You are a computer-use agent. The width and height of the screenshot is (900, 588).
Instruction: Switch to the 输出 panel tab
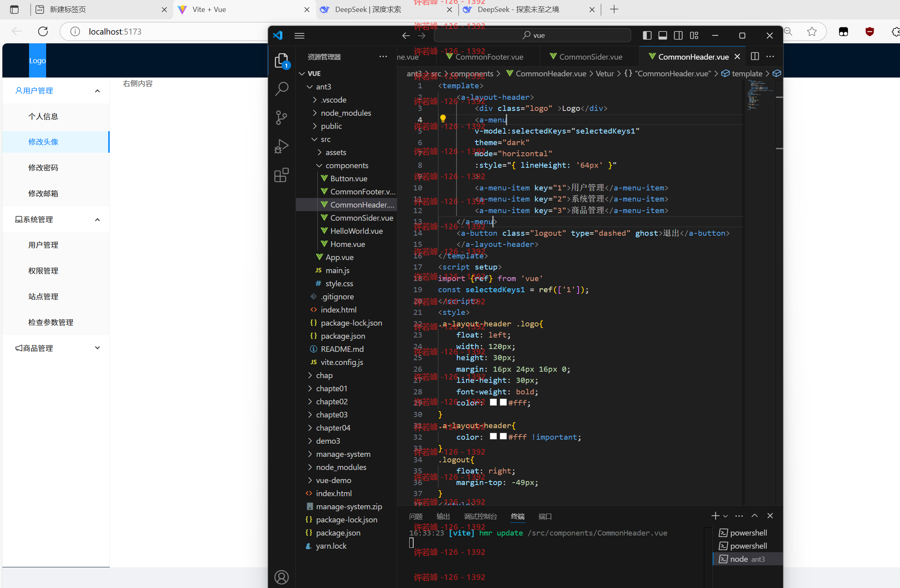(x=443, y=516)
